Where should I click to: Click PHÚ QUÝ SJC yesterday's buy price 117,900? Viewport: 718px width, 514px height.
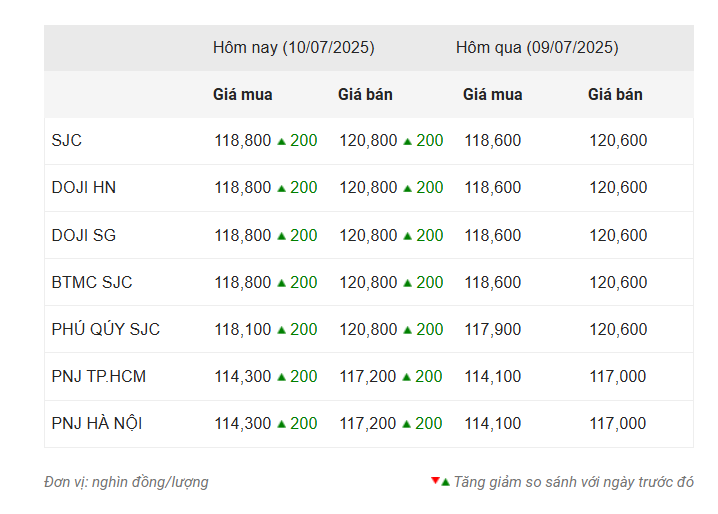(493, 329)
